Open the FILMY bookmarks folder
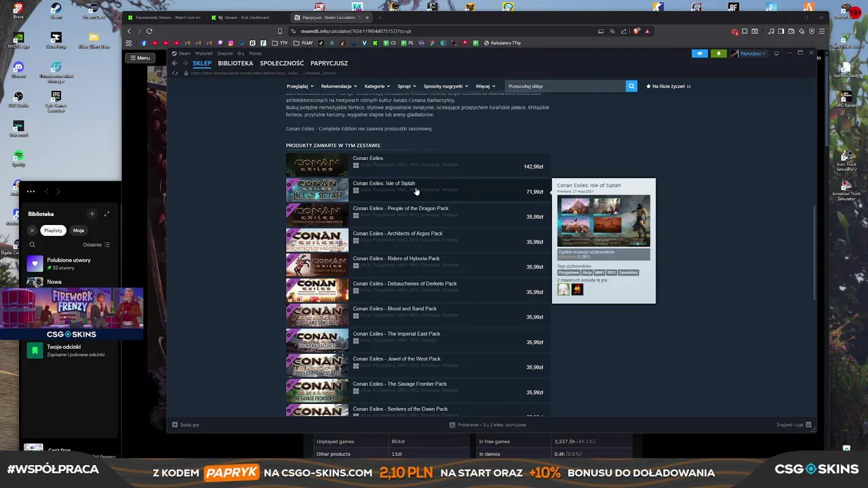Image resolution: width=868 pixels, height=488 pixels. [x=304, y=43]
